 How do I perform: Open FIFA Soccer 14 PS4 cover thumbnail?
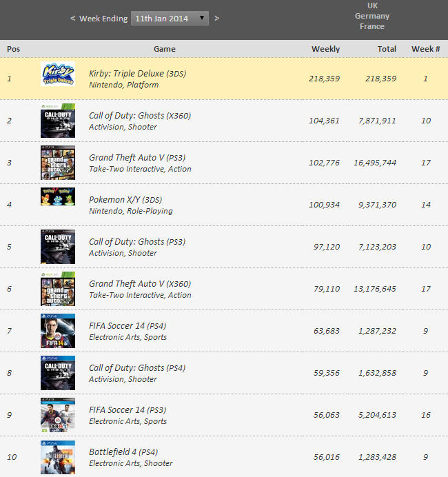coord(58,331)
